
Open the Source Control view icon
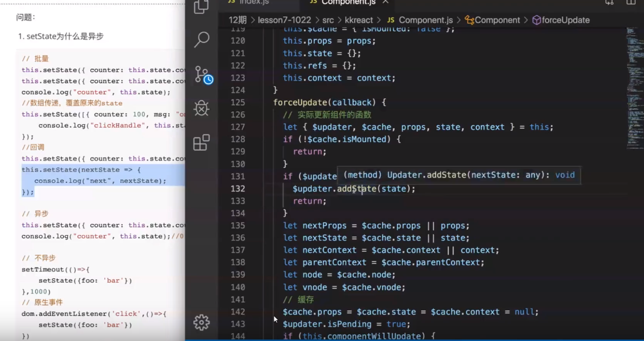coord(203,75)
